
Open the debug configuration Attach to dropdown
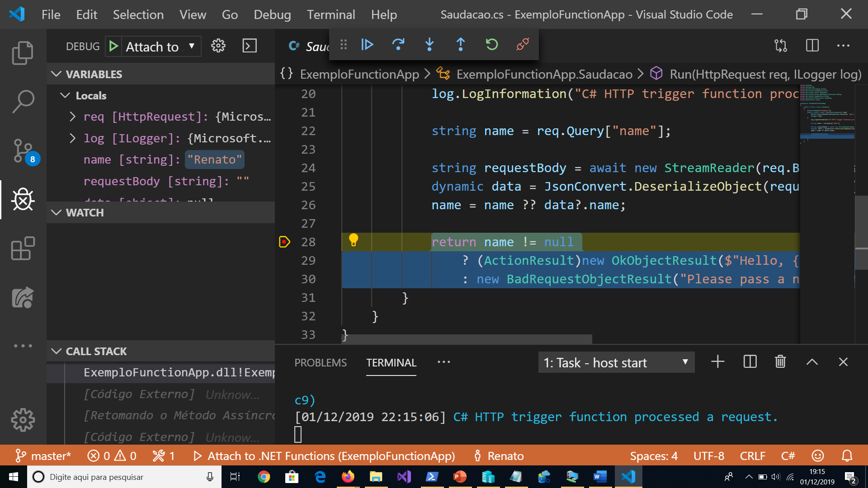tap(161, 47)
